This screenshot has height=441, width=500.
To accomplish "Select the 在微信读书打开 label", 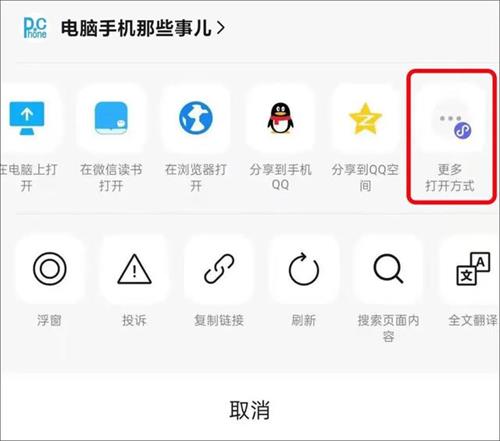I will (111, 177).
